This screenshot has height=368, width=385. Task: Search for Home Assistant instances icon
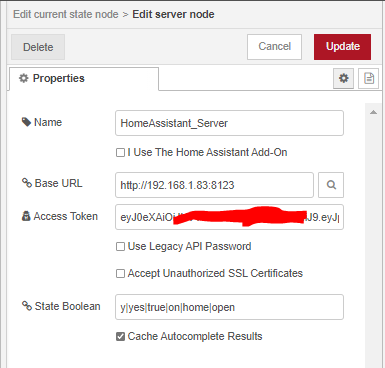pos(331,185)
